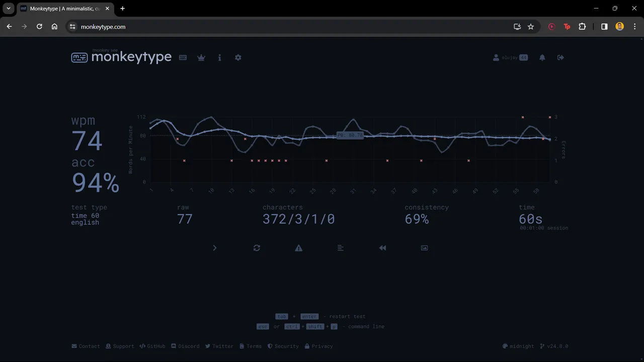
Task: Watch replay with the rewind icon
Action: [x=382, y=248]
